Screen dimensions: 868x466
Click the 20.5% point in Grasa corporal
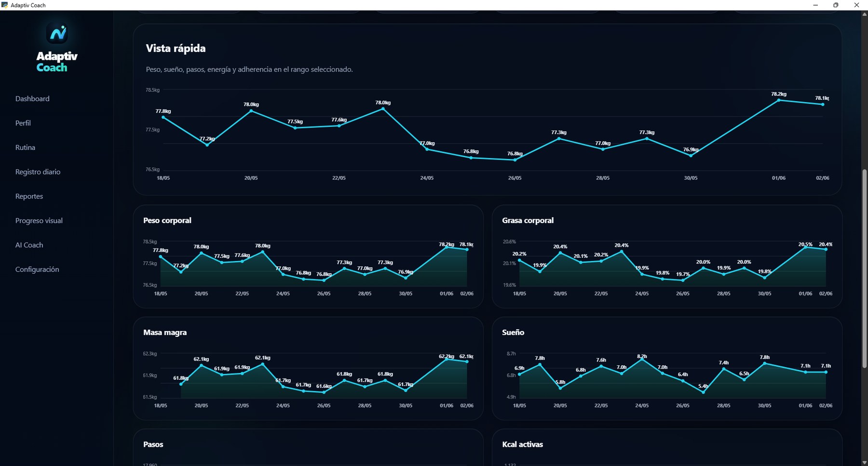click(805, 247)
